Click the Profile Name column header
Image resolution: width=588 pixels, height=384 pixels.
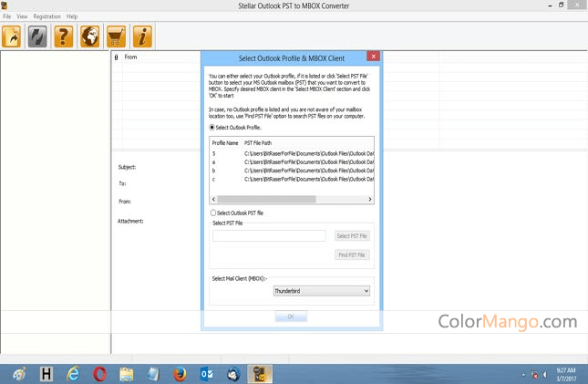tap(225, 143)
